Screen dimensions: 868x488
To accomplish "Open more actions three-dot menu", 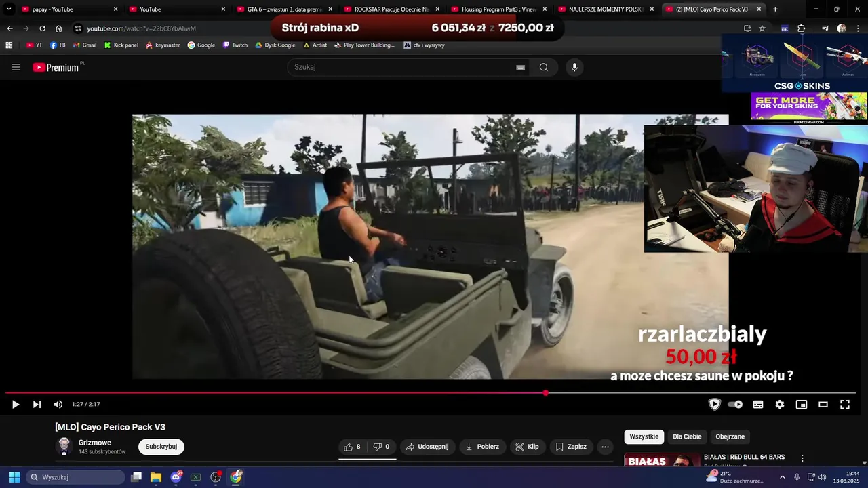I will pyautogui.click(x=605, y=447).
